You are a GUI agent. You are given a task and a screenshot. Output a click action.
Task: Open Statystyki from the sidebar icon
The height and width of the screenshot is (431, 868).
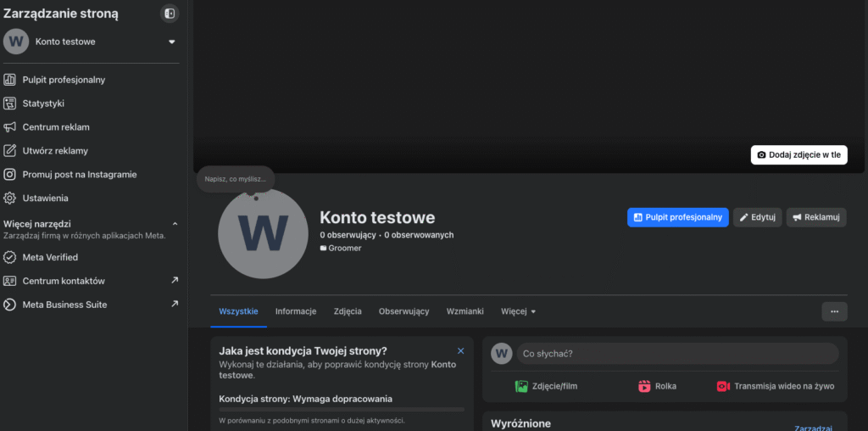pyautogui.click(x=9, y=104)
